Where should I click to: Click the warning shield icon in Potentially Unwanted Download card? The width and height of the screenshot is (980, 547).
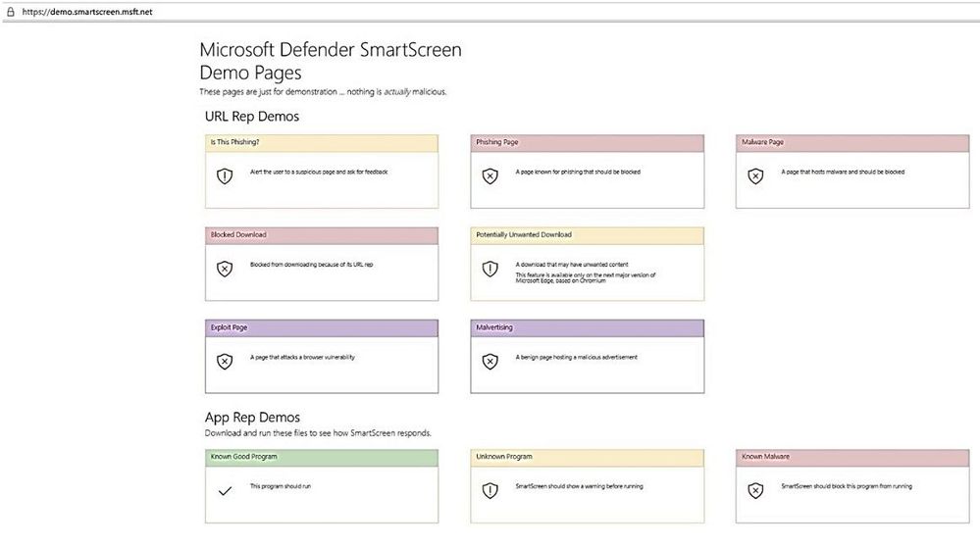tap(490, 269)
